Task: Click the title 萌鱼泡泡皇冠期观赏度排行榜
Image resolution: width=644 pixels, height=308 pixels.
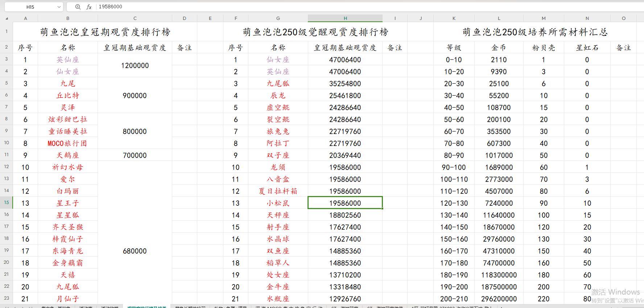Action: click(x=105, y=32)
